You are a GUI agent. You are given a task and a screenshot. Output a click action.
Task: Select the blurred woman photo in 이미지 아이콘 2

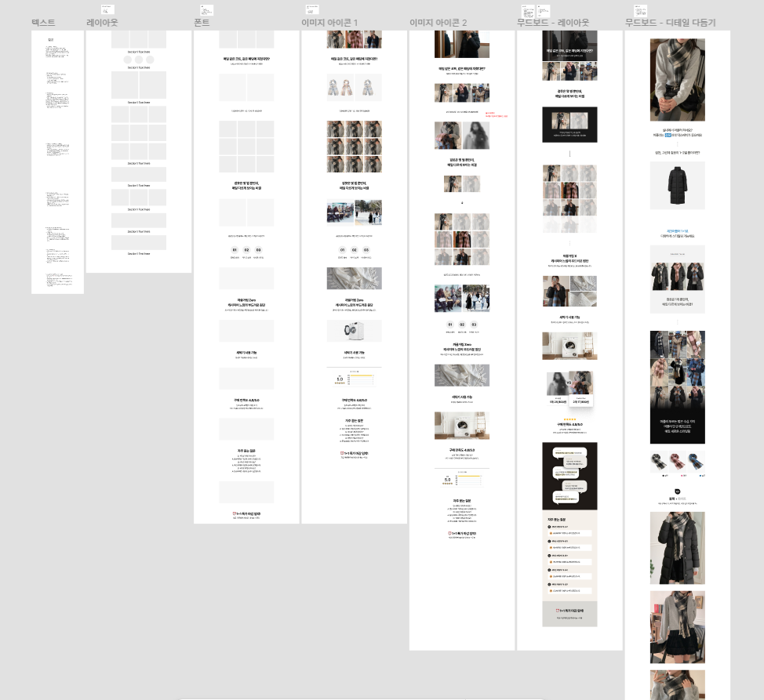475,136
